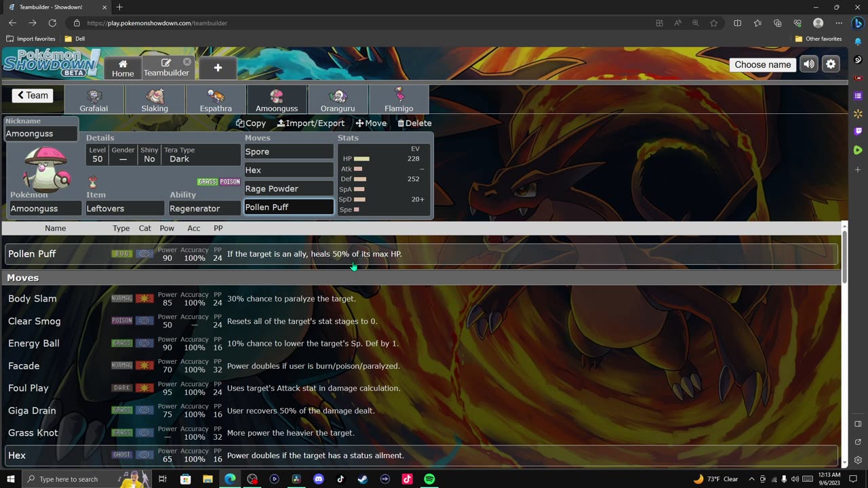Screen dimensions: 868x488
Task: Open Other favorites folder
Action: (x=818, y=39)
